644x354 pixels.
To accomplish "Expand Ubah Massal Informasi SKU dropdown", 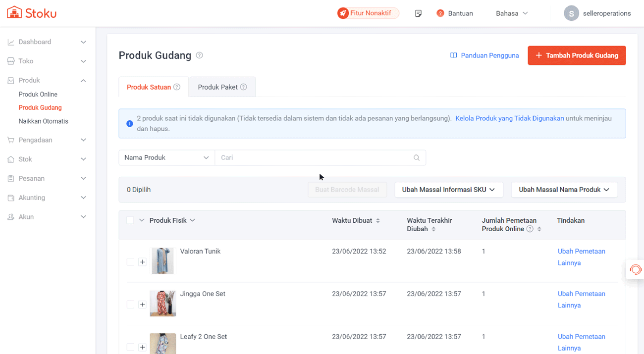I will click(x=448, y=190).
